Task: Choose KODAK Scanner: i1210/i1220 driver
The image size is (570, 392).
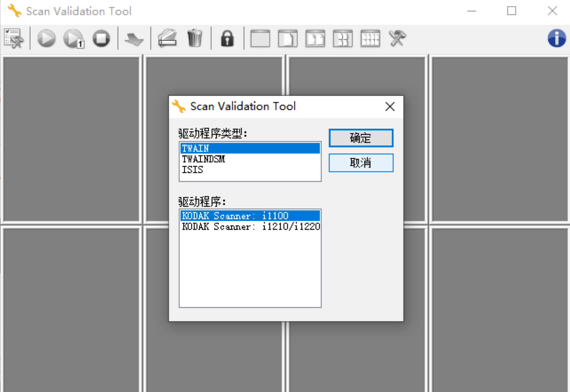Action: click(250, 226)
